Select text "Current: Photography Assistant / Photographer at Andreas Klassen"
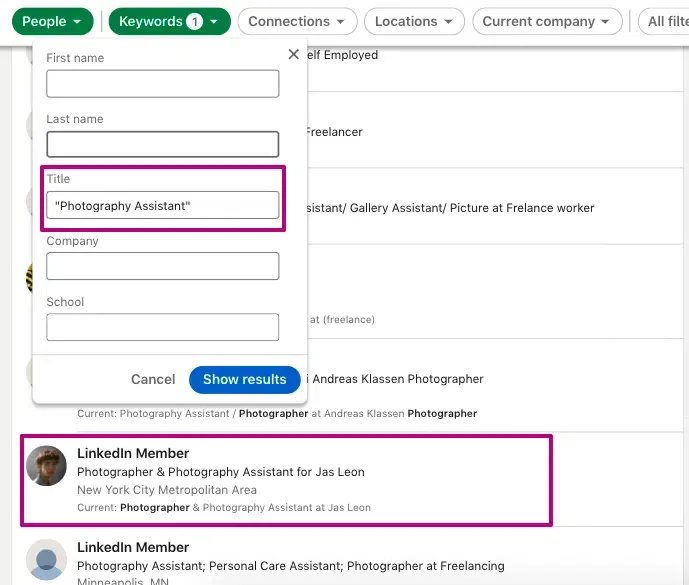Screen dimensions: 689x585 click(x=240, y=414)
